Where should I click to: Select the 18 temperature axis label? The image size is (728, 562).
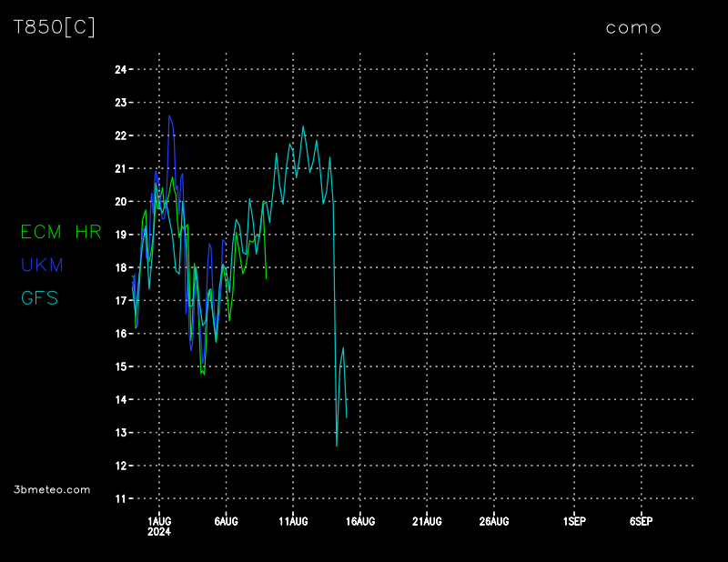(120, 267)
